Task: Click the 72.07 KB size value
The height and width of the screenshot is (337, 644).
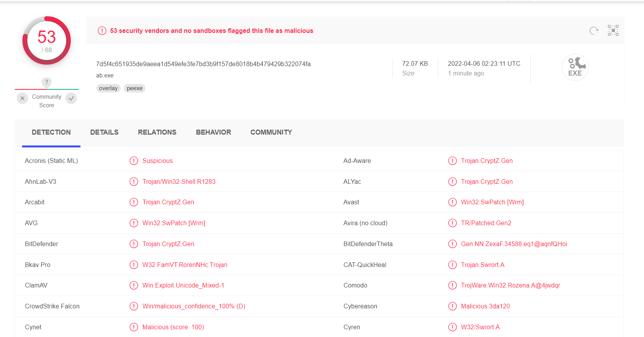Action: click(x=415, y=63)
